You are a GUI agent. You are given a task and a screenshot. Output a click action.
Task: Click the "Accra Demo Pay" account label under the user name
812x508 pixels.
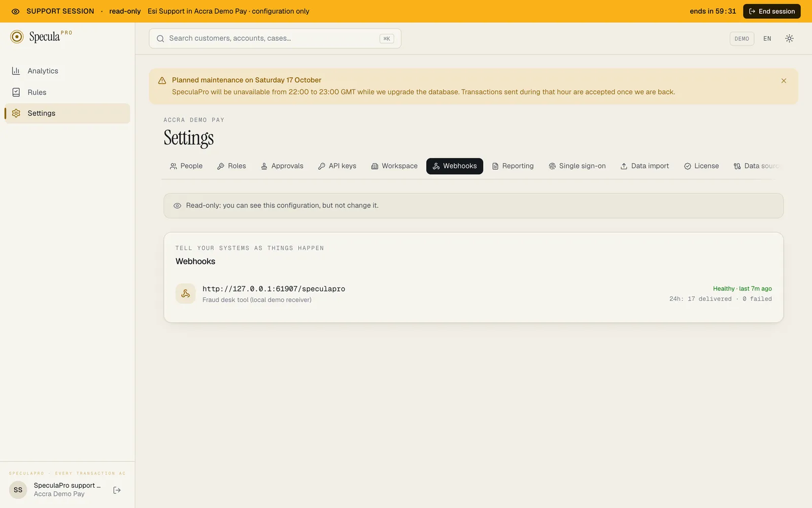[59, 494]
